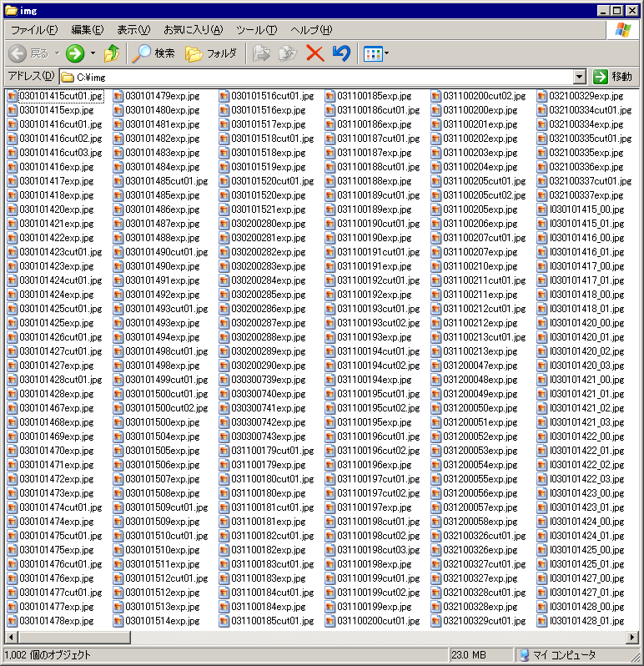Open the Favorites (お気に入り) menu
Image resolution: width=644 pixels, height=666 pixels.
(193, 30)
